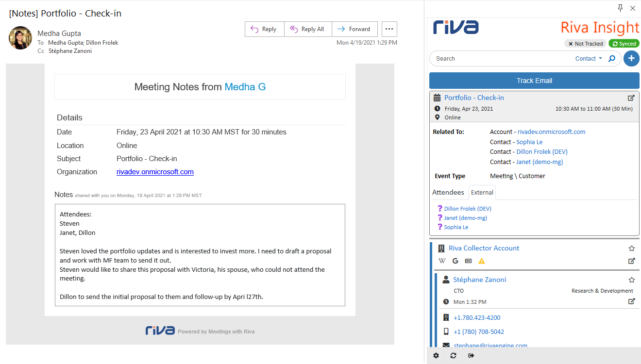Open Riva Collector Account external link icon
Screen dimensions: 641x364
point(632,261)
